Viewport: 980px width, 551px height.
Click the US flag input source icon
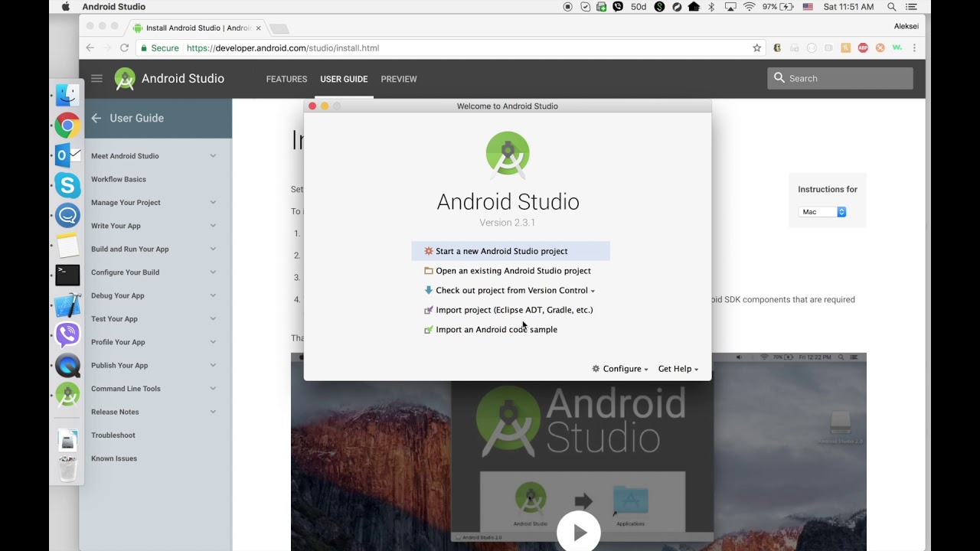[x=808, y=7]
